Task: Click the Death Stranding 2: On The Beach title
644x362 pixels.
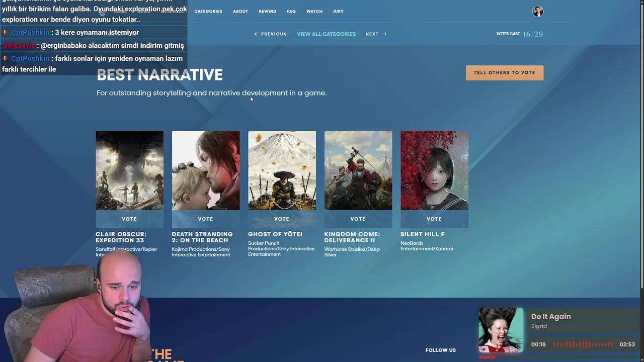Action: point(202,237)
